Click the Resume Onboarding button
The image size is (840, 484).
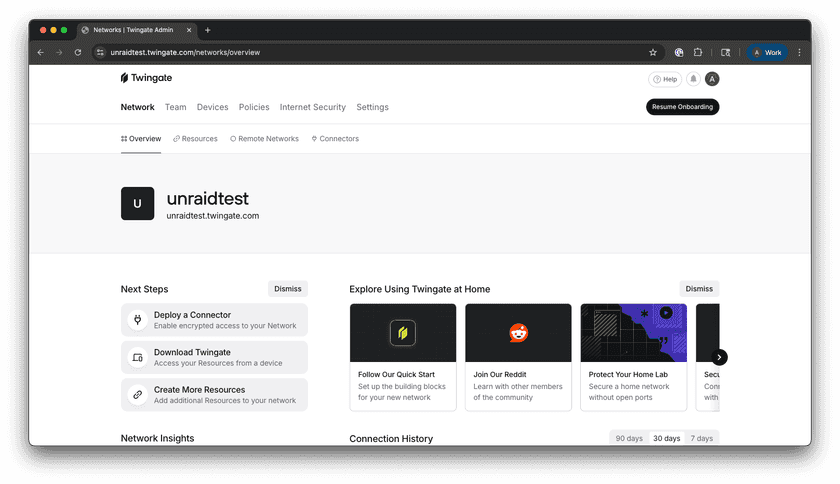click(682, 107)
